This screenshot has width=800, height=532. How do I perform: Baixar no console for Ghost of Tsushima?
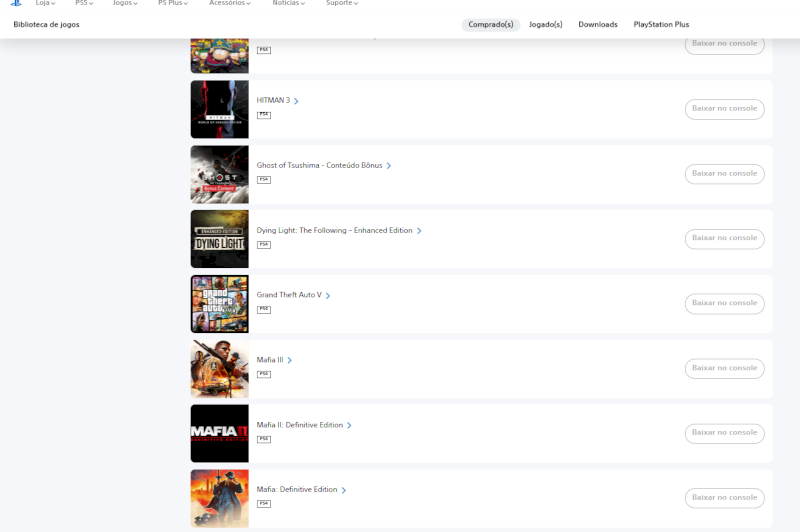click(724, 173)
